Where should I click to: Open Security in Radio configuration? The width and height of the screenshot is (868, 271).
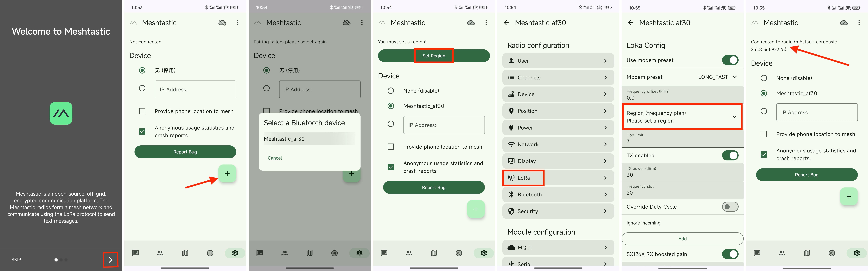(x=558, y=211)
